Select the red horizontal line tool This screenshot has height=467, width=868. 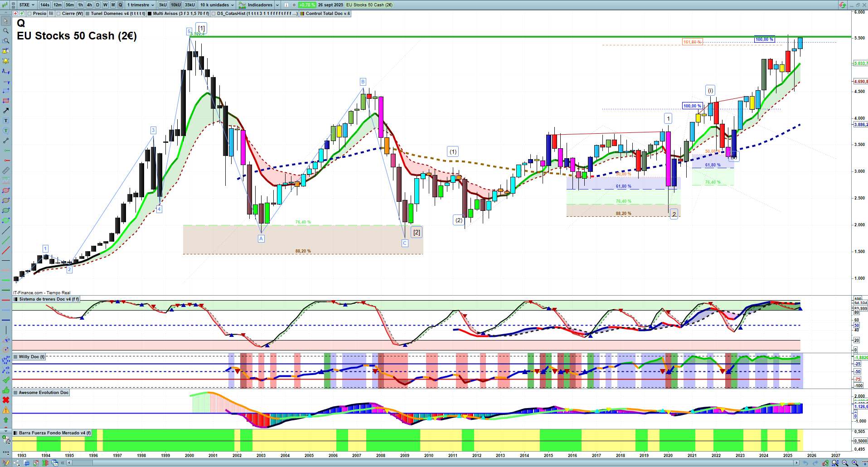pyautogui.click(x=6, y=300)
